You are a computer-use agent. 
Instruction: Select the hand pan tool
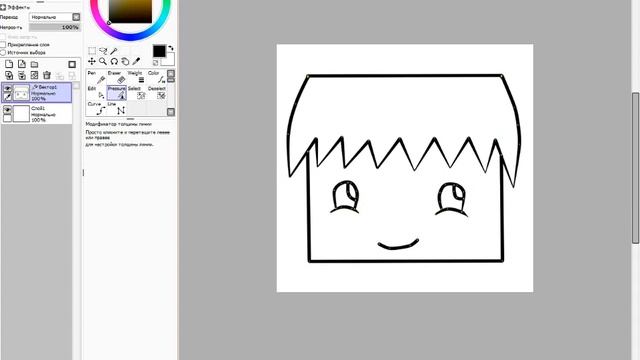coord(125,61)
